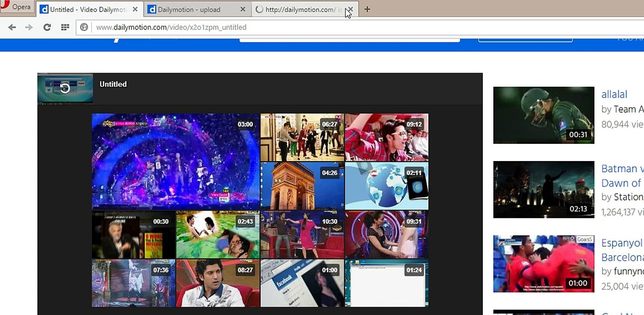Open the allalal sidebar video thumbnail
This screenshot has width=644, height=315.
(544, 115)
